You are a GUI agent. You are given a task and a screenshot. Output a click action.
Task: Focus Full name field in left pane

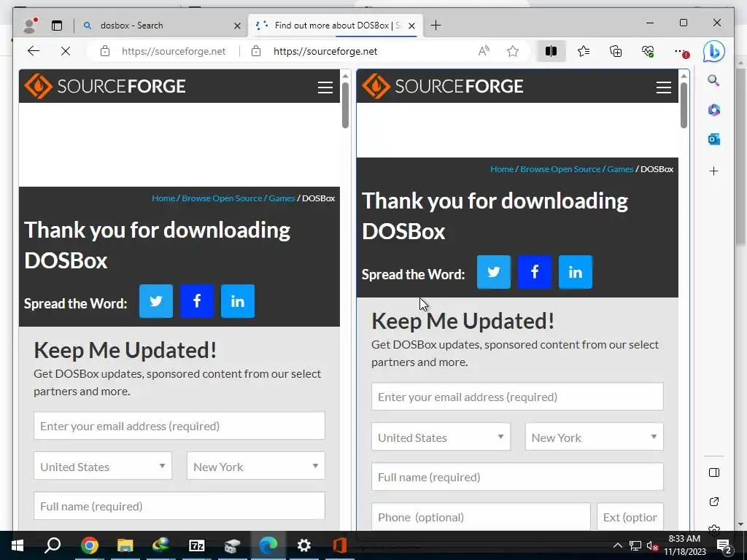(179, 506)
